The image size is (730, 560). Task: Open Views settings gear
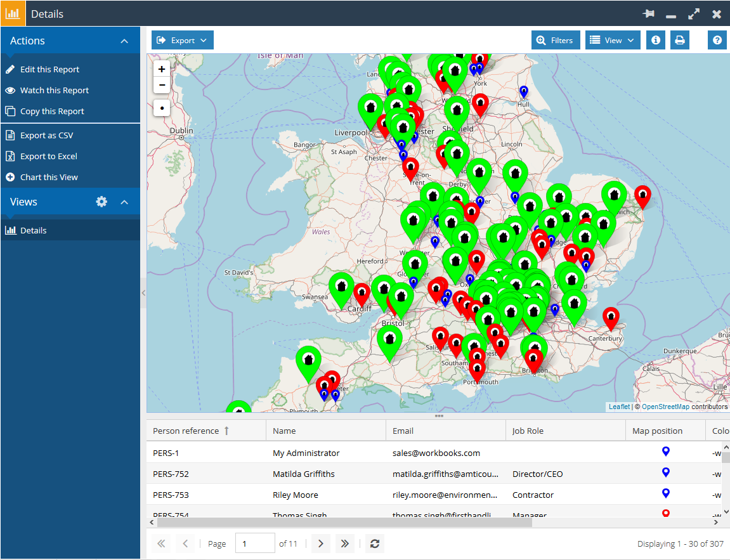[x=101, y=202]
